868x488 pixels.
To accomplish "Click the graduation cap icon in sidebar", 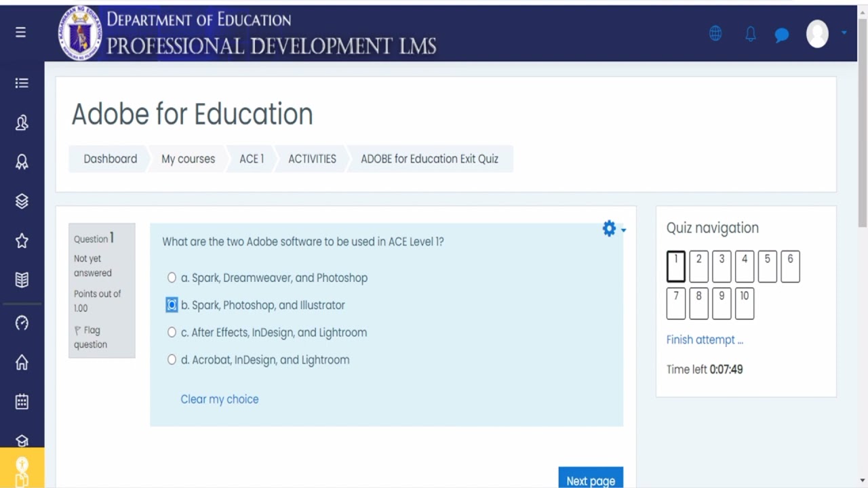I will pyautogui.click(x=22, y=441).
